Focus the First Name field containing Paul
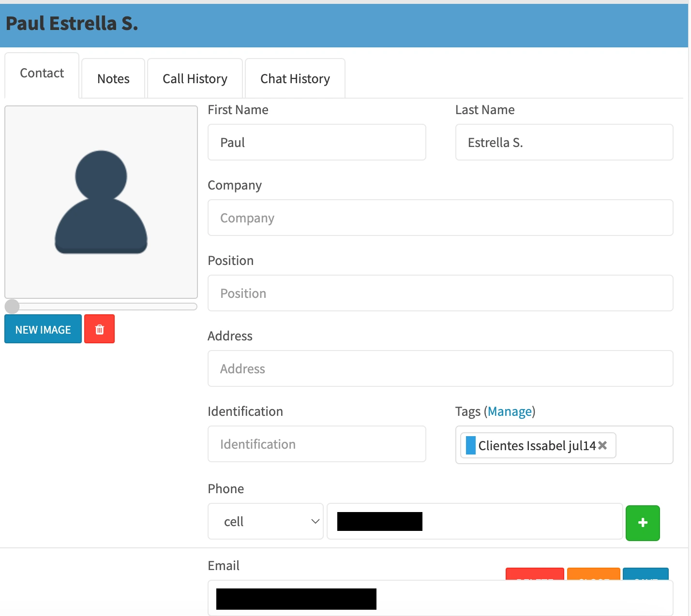The image size is (691, 616). click(316, 143)
